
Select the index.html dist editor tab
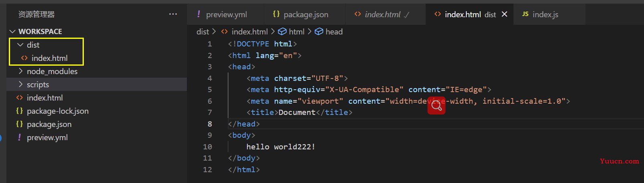coord(470,14)
